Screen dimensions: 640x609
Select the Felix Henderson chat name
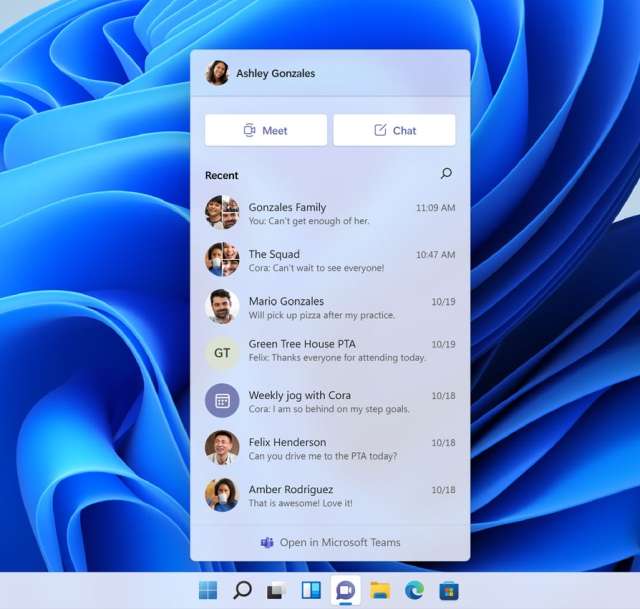pos(288,442)
